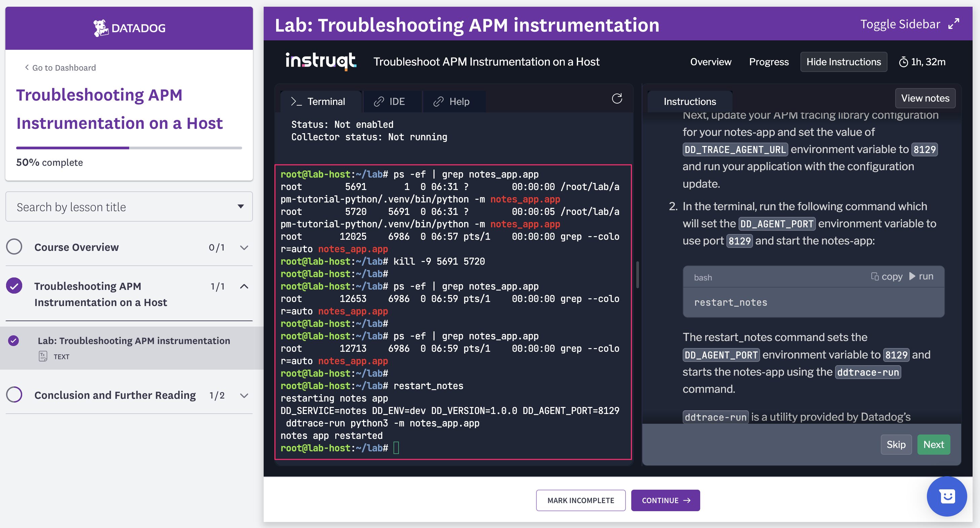Open the Search by lesson title dropdown

pyautogui.click(x=129, y=206)
